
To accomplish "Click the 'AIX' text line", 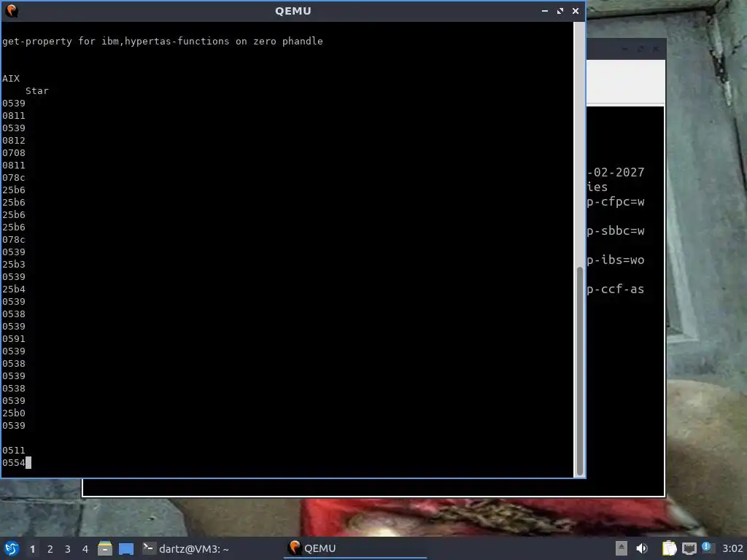I will tap(11, 79).
